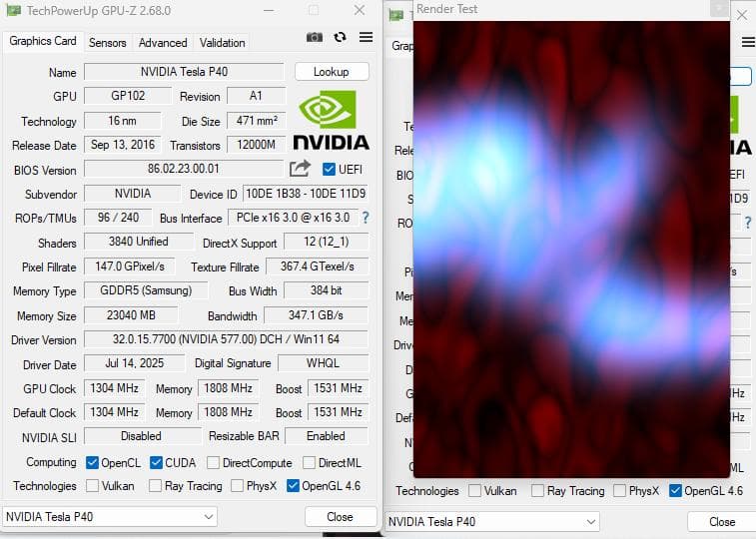This screenshot has height=539, width=756.
Task: Click the GPU-Z title bar app icon
Action: coord(13,10)
